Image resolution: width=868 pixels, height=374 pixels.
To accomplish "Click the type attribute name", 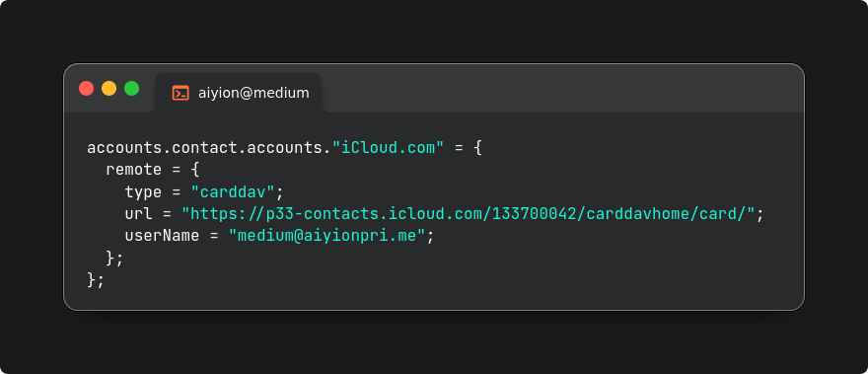I will (x=143, y=192).
